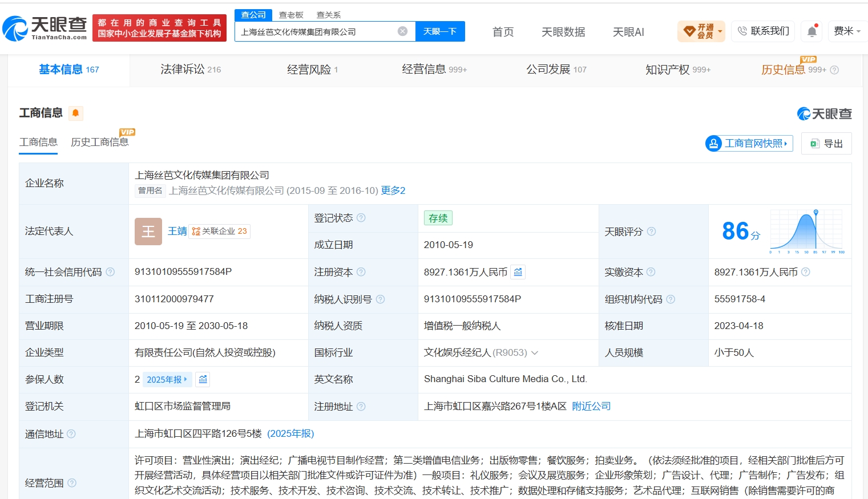Screen dimensions: 868x499
Task: Click the help icon next to 通信地址
Action: 71,434
